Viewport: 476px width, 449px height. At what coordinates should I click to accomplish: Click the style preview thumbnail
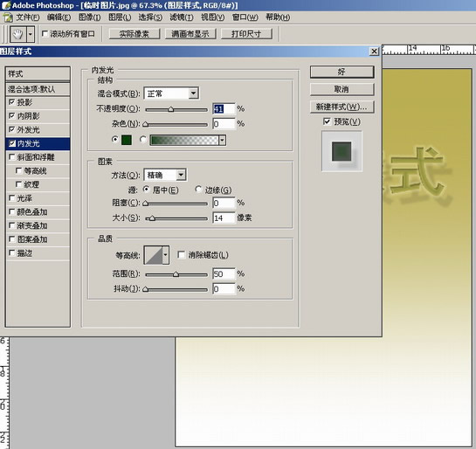click(341, 151)
